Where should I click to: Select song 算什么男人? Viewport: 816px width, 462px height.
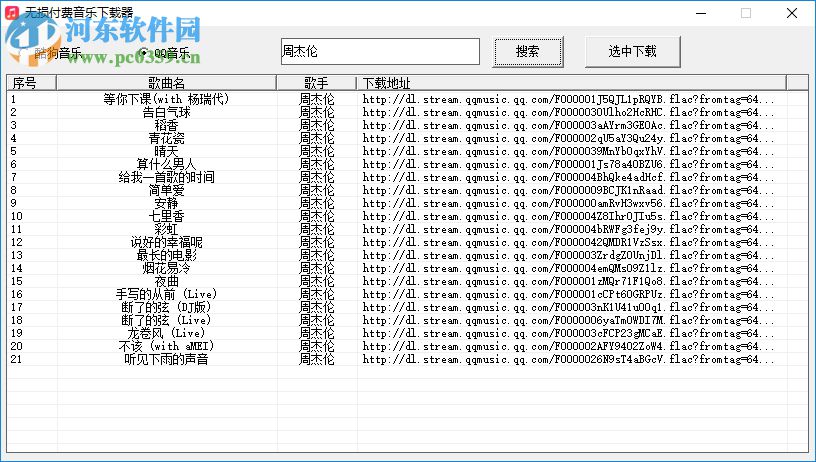click(x=166, y=164)
